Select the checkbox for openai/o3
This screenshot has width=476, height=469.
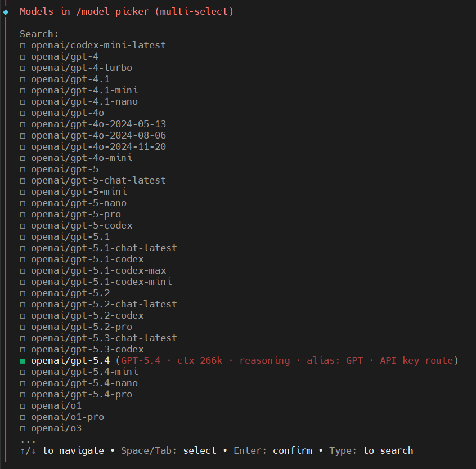tap(23, 428)
